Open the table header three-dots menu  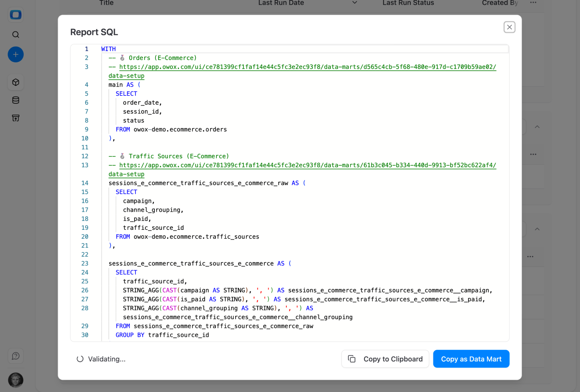click(x=533, y=3)
